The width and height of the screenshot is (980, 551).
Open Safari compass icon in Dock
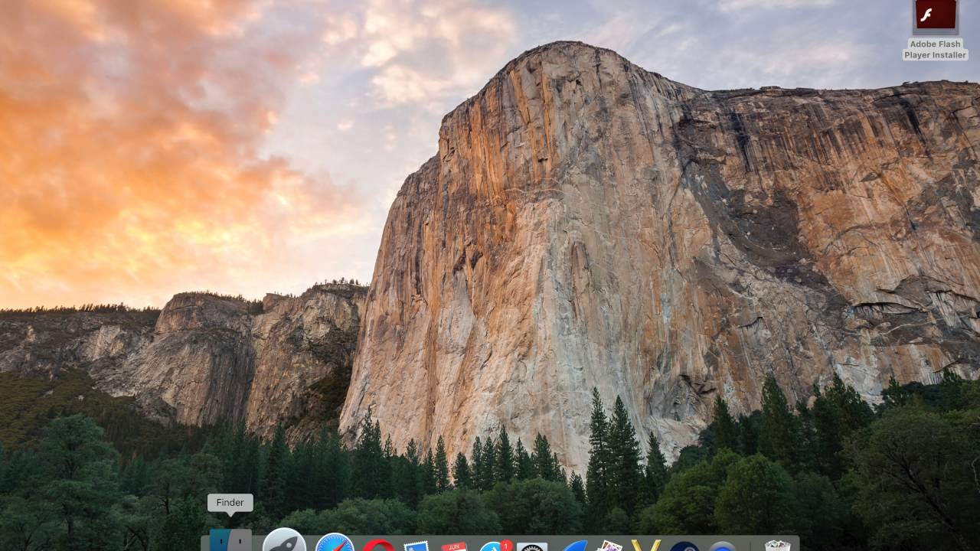[335, 543]
